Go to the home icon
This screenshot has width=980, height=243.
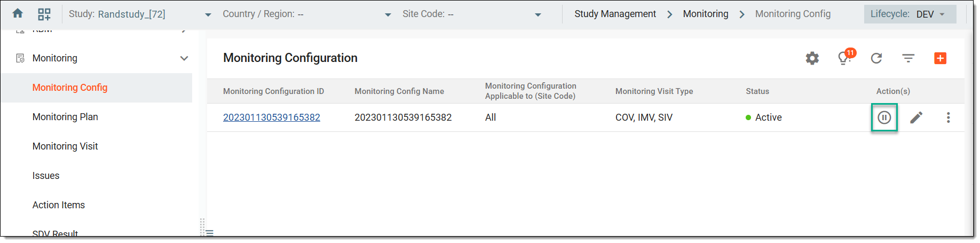click(x=18, y=13)
